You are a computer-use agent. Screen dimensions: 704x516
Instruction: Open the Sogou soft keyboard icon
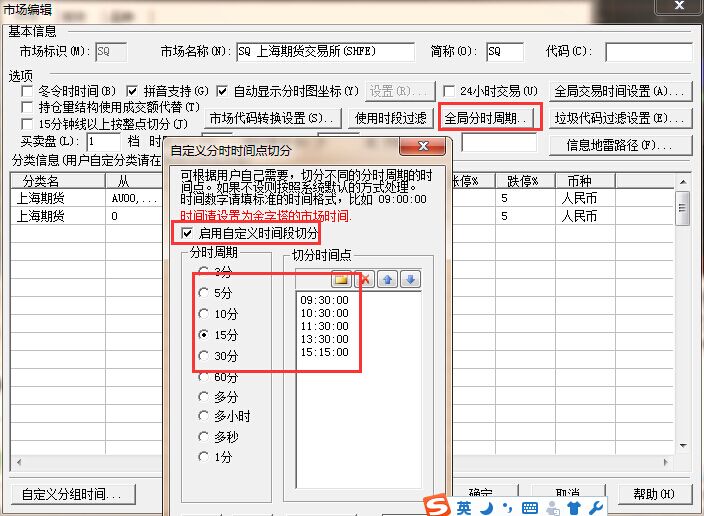529,507
